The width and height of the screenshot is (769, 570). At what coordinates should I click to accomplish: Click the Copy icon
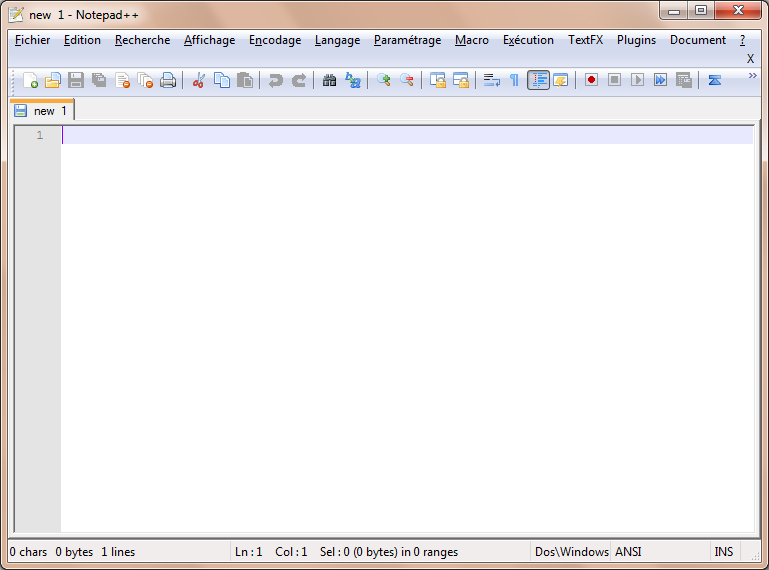tap(222, 80)
